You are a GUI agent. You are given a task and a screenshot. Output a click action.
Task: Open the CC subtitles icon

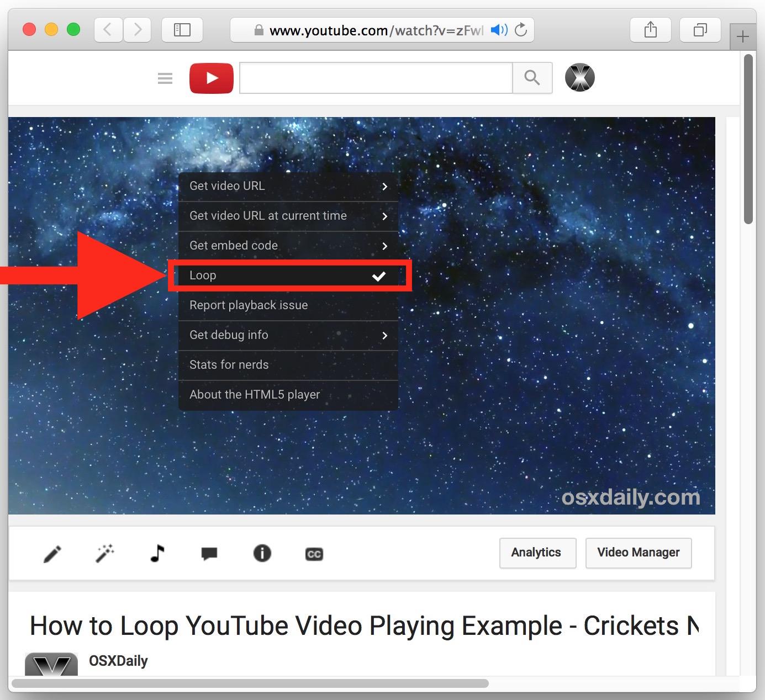tap(314, 554)
